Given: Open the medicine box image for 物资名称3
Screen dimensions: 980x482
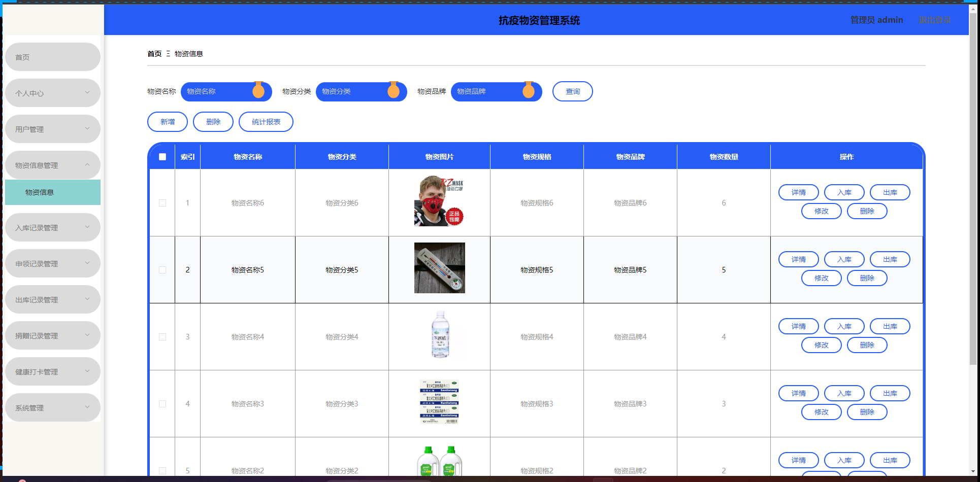Looking at the screenshot, I should (439, 402).
